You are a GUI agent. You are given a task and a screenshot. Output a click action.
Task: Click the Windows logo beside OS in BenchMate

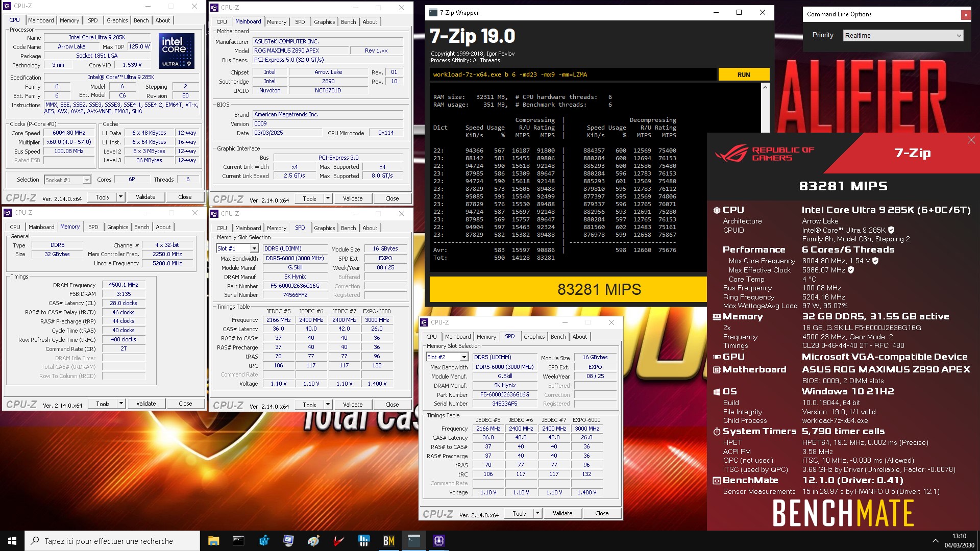coord(717,392)
